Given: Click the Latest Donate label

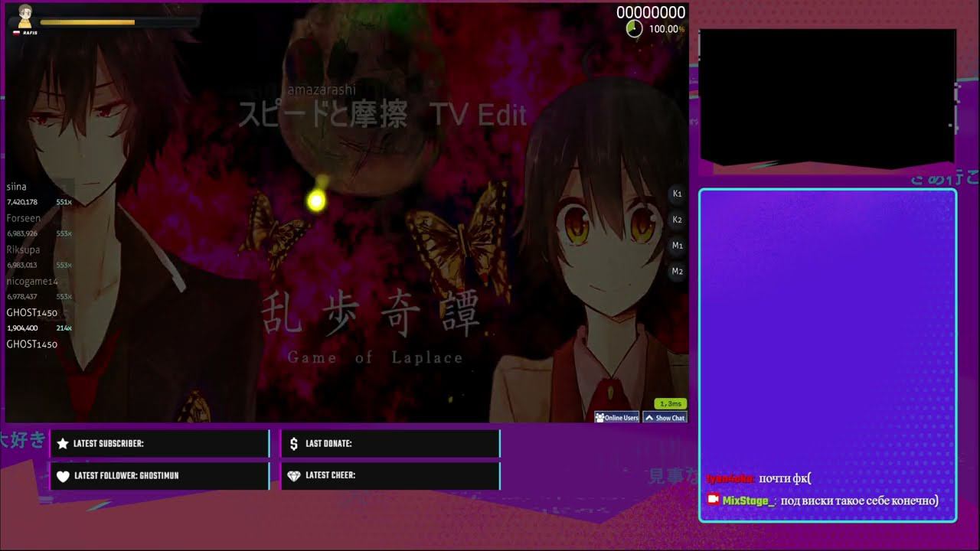Looking at the screenshot, I should point(328,444).
